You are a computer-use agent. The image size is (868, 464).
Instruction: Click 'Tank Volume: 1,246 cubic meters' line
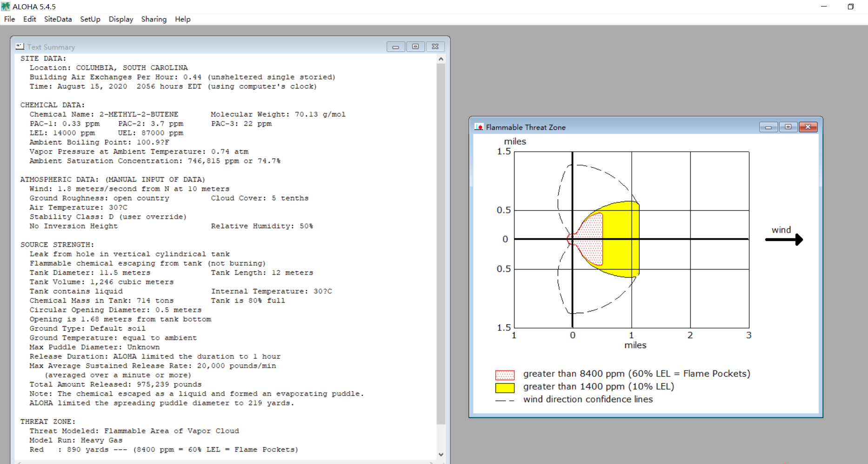[101, 282]
